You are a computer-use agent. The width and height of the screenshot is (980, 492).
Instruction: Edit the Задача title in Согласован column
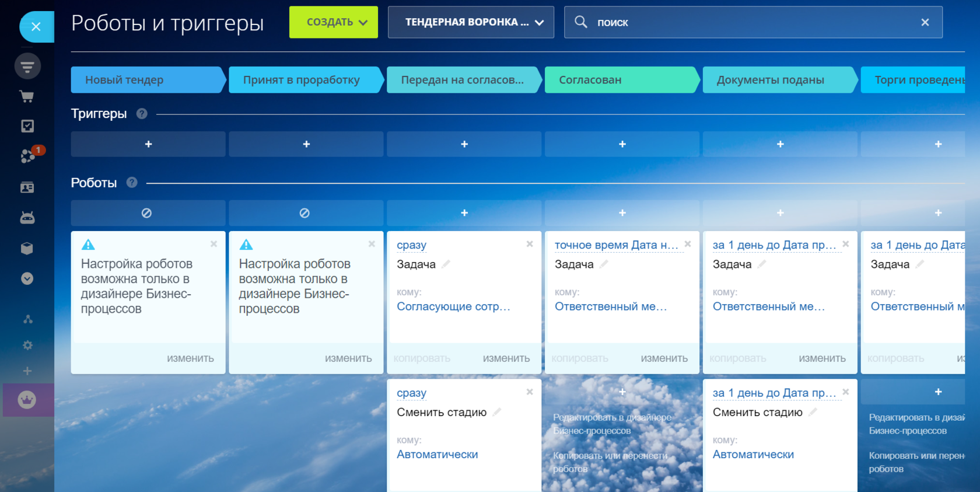click(x=604, y=264)
